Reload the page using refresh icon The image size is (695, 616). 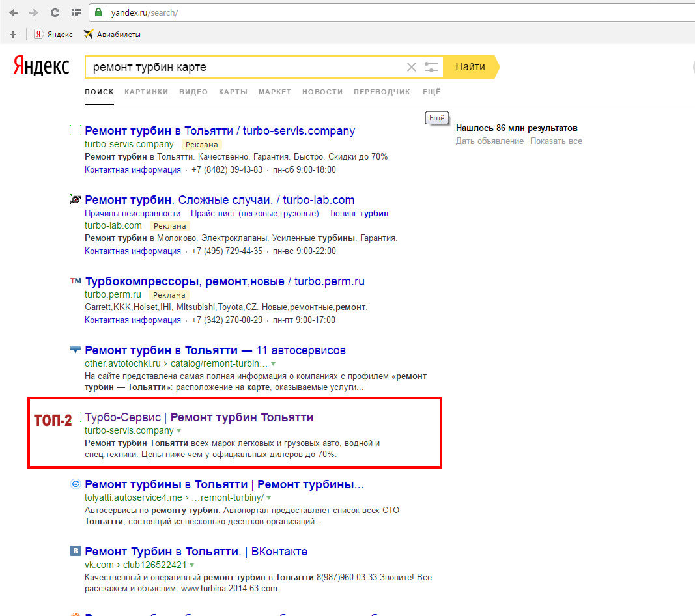click(x=55, y=13)
